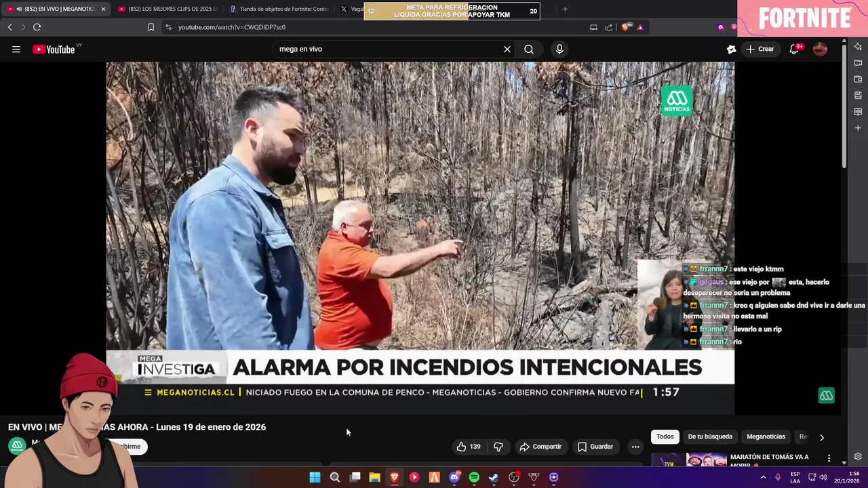Open the YouTube hamburger guide menu

tap(16, 49)
